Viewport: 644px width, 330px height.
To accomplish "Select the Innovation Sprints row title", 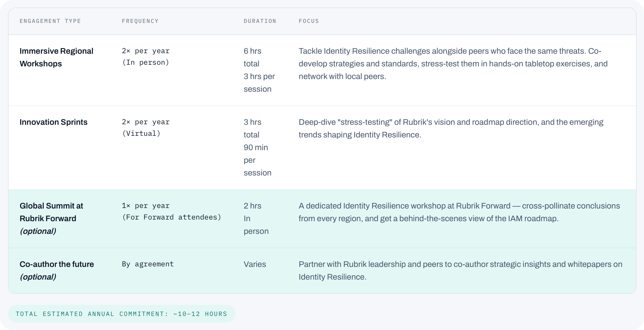I will (x=53, y=122).
